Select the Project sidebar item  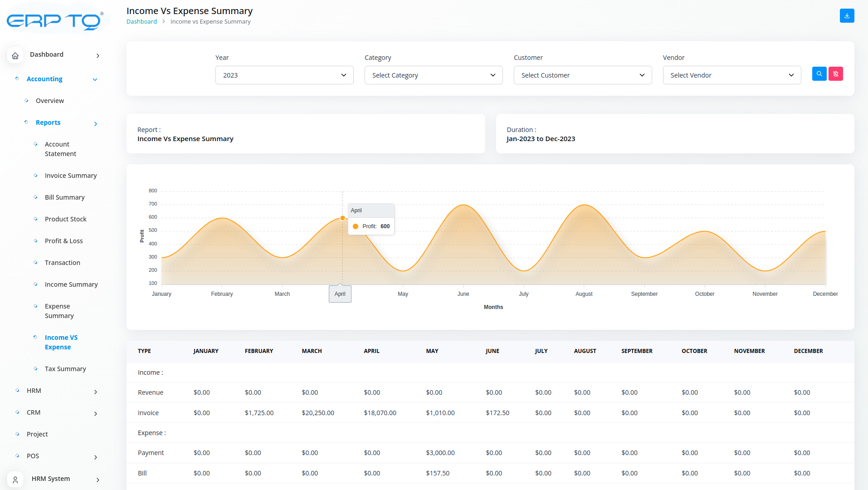point(37,434)
